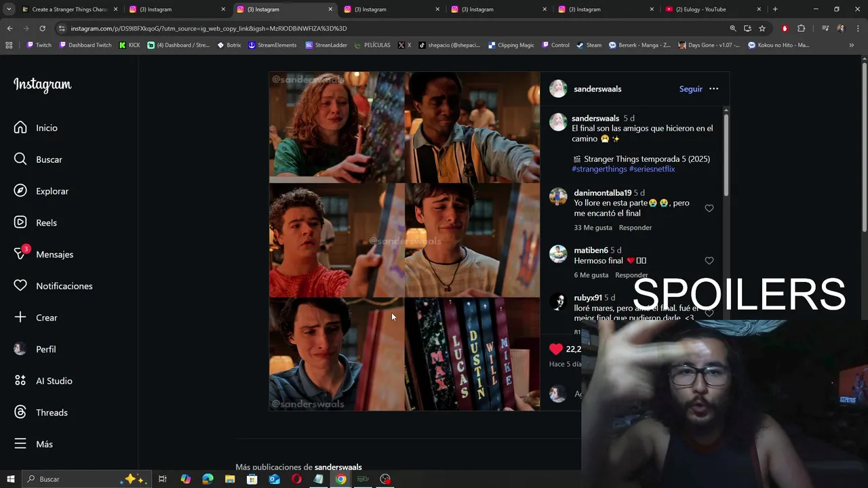Open Clipping Magic bookmark

(511, 45)
